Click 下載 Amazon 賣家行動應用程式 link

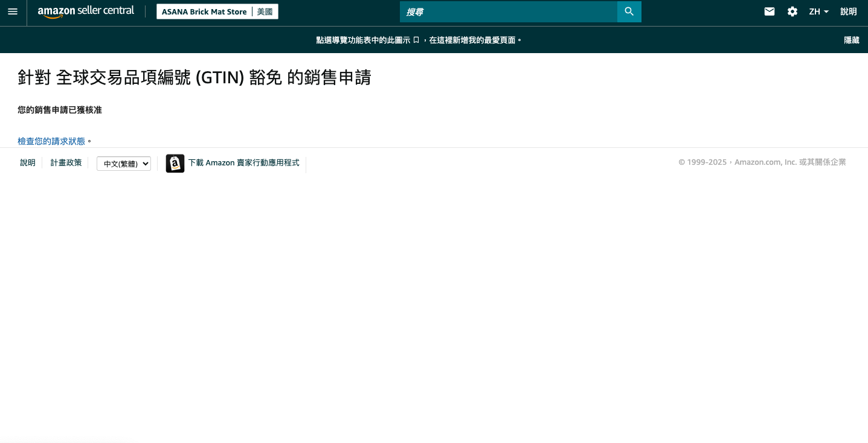[244, 163]
